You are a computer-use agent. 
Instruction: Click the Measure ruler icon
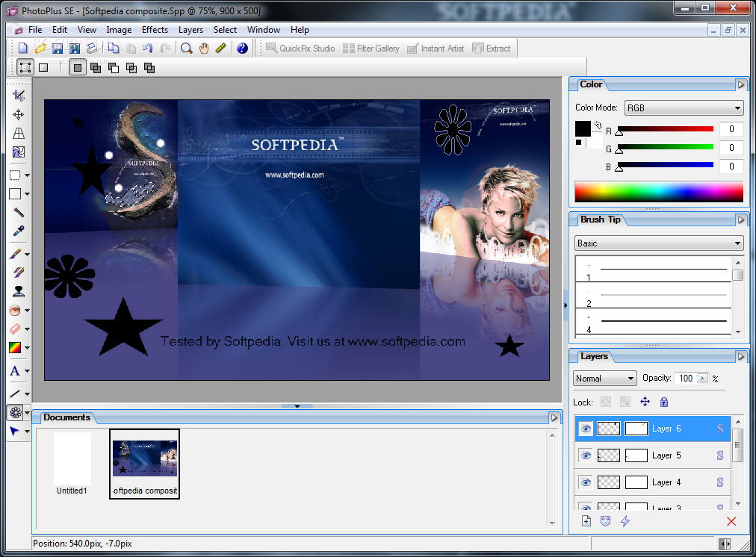pos(221,49)
